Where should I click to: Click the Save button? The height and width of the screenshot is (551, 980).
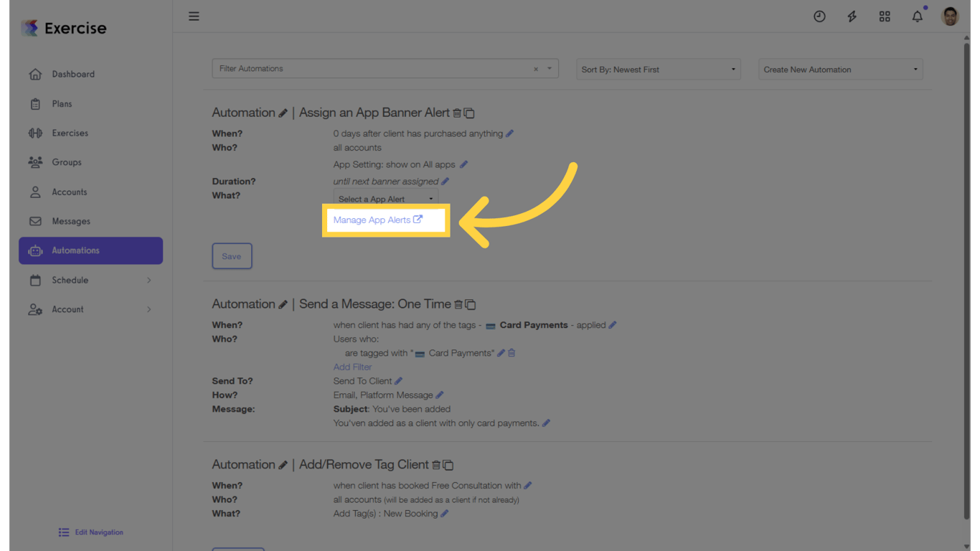tap(232, 256)
